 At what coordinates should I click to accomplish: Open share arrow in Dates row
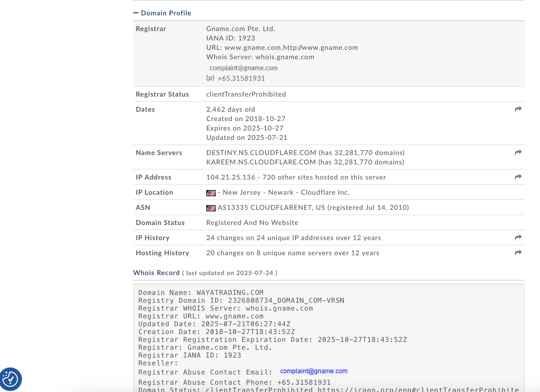518,109
